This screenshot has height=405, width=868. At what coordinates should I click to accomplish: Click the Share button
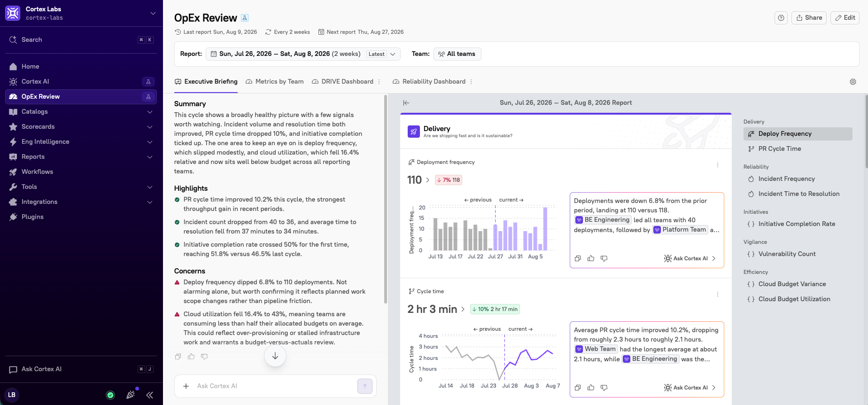[809, 18]
